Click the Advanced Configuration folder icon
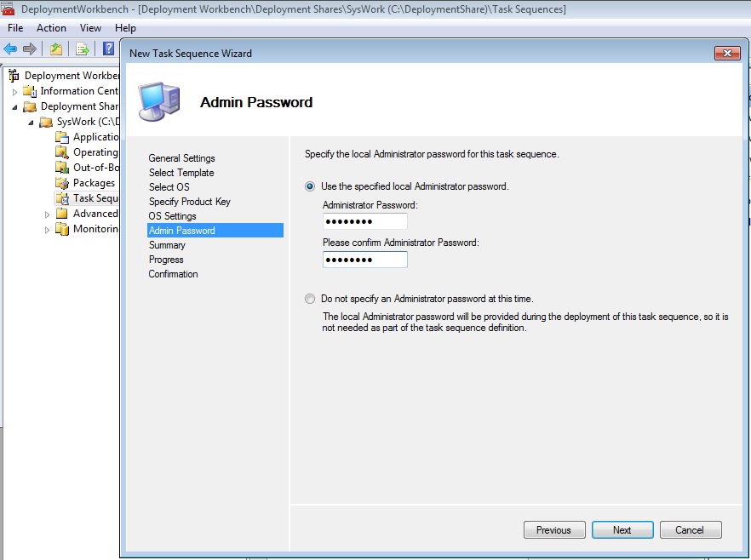751x560 pixels. (x=62, y=214)
